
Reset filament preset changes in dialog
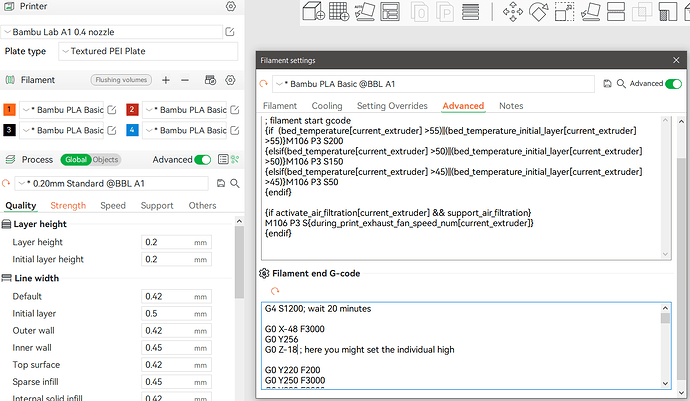pyautogui.click(x=264, y=84)
